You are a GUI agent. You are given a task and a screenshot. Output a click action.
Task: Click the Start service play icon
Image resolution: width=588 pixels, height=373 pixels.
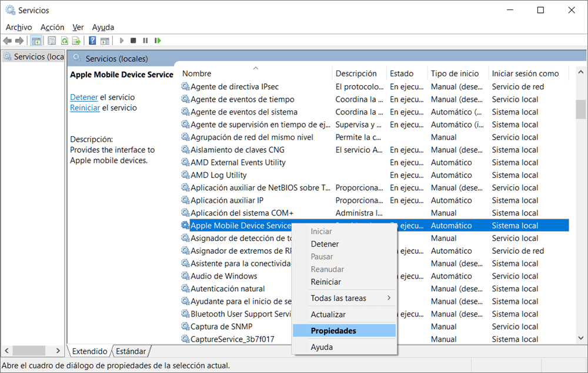click(122, 41)
